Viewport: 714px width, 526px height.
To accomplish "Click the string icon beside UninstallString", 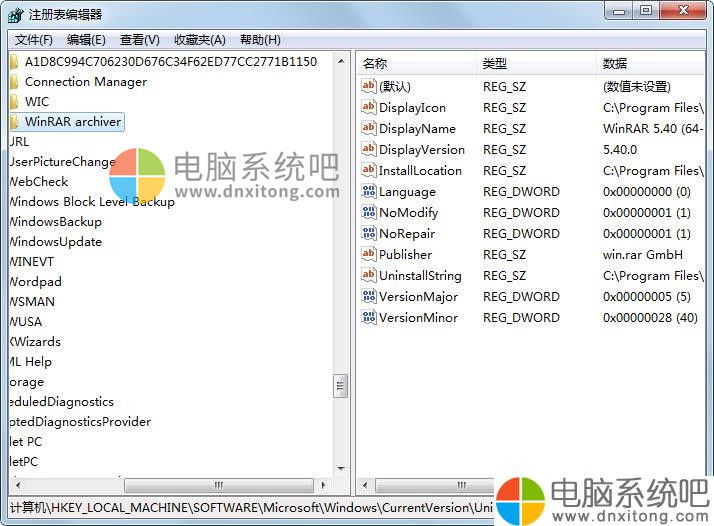I will point(368,275).
